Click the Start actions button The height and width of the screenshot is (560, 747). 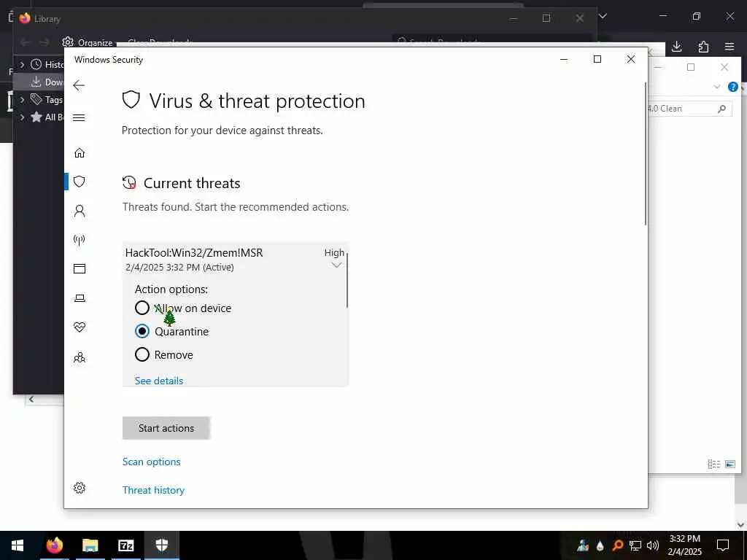[166, 428]
